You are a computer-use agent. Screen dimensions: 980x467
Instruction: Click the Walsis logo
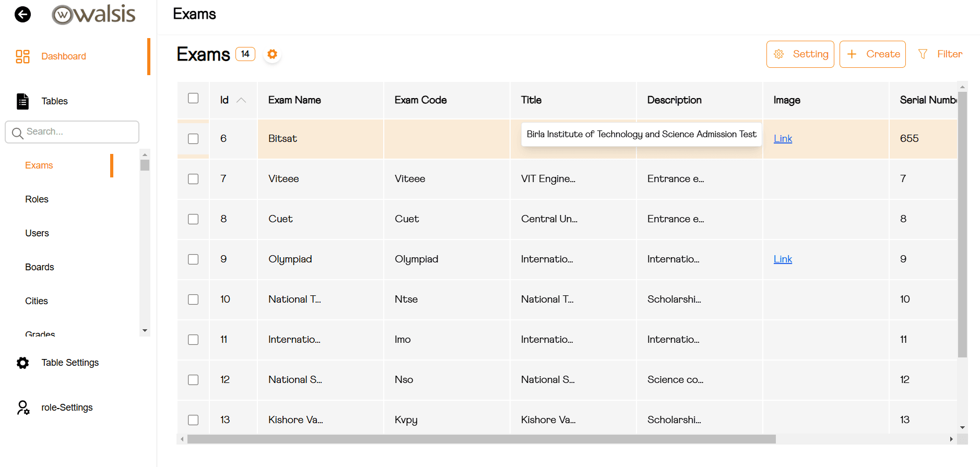pos(94,15)
